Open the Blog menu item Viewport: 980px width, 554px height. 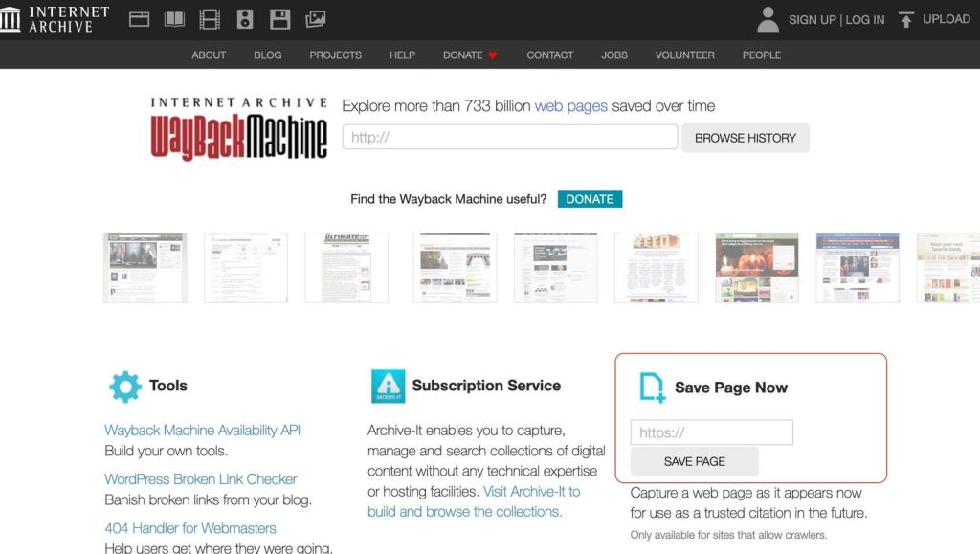(268, 55)
